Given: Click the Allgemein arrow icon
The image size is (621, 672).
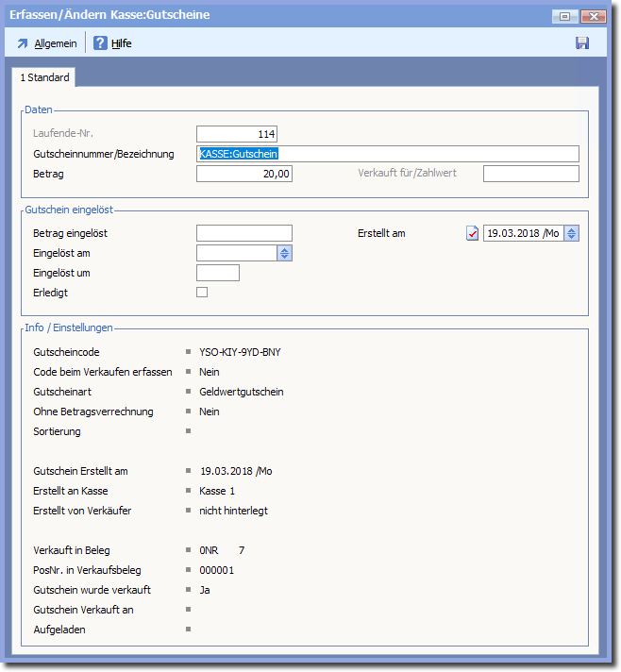Looking at the screenshot, I should [23, 43].
